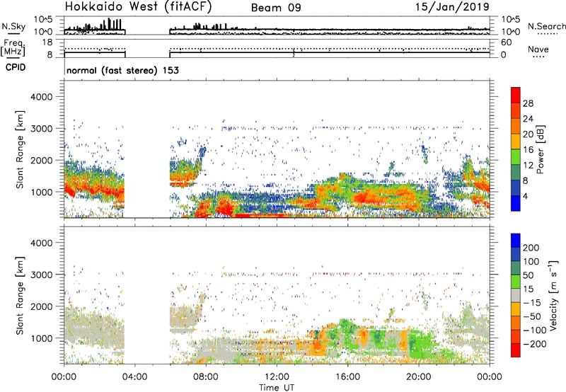Select the "20" label on Power colorbar

pyautogui.click(x=528, y=134)
